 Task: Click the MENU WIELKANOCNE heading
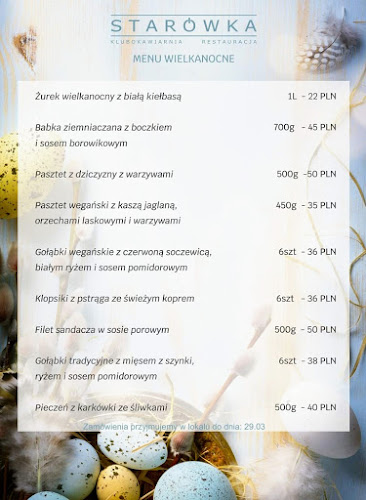click(184, 59)
